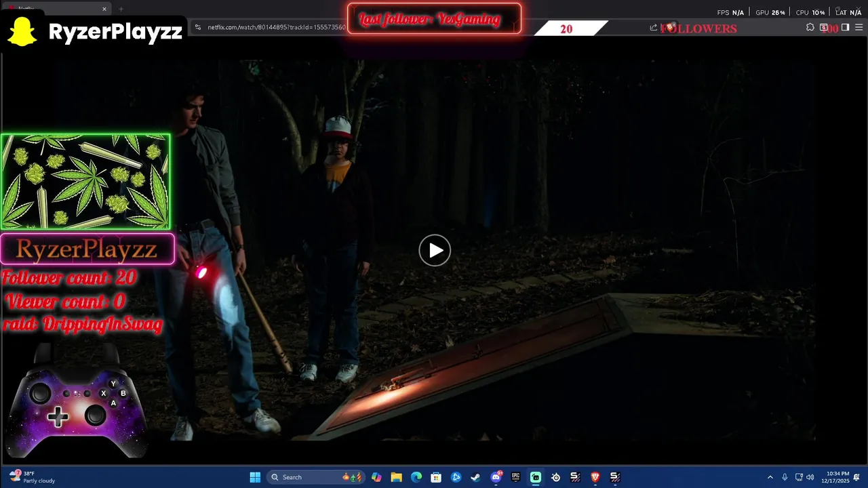
Task: Open Microsoft Store from taskbar
Action: click(x=436, y=477)
